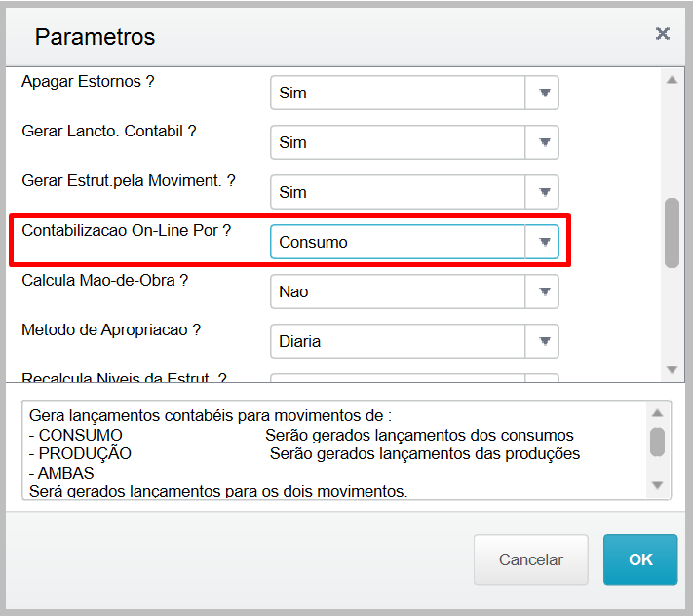This screenshot has width=693, height=616.
Task: Click the Consumo value field
Action: tap(398, 242)
